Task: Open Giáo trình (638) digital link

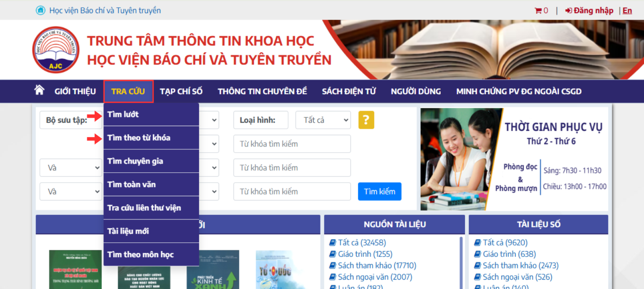Action: pyautogui.click(x=510, y=254)
